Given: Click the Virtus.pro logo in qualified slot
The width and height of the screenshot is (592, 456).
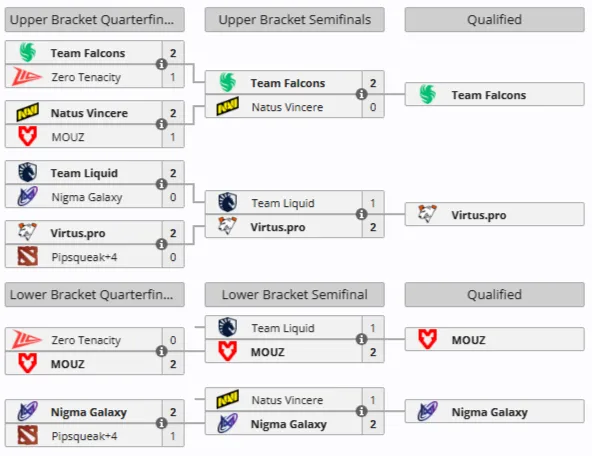Looking at the screenshot, I should tap(428, 214).
